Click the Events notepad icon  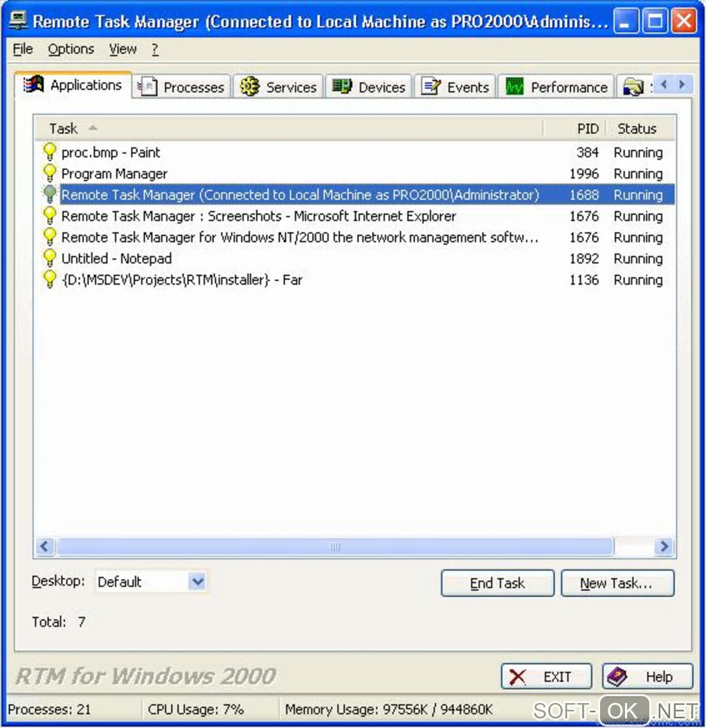pyautogui.click(x=431, y=87)
